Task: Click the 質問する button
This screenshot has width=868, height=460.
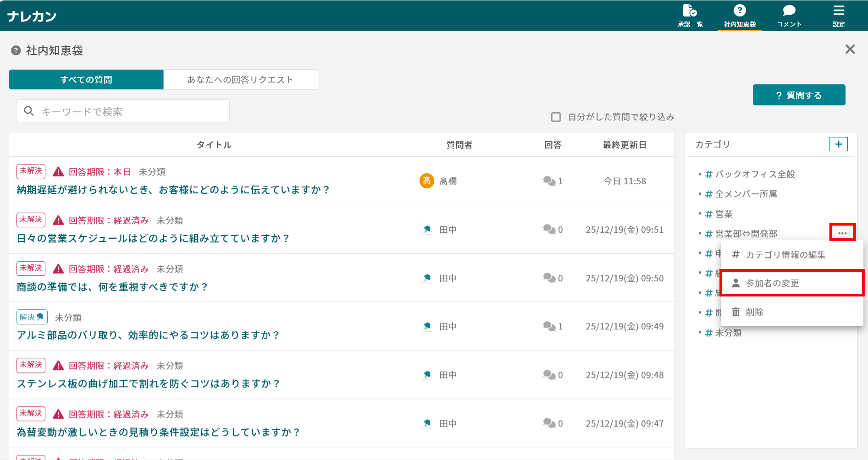Action: coord(799,95)
